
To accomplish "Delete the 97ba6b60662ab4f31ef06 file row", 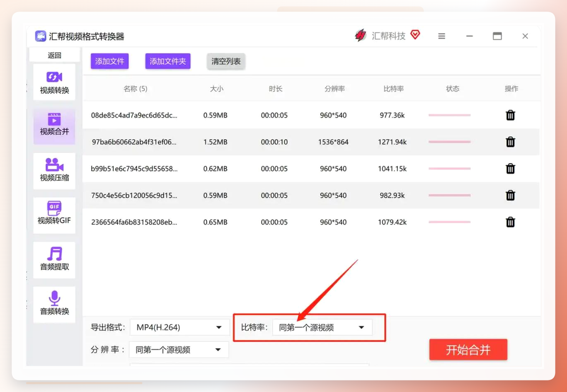I will (510, 142).
